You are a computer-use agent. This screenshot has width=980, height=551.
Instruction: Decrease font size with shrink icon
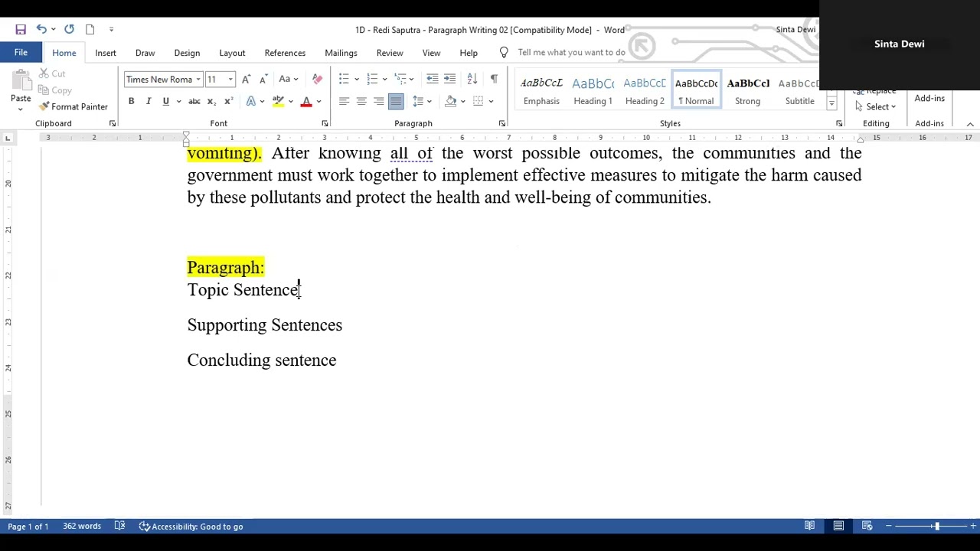pos(263,80)
